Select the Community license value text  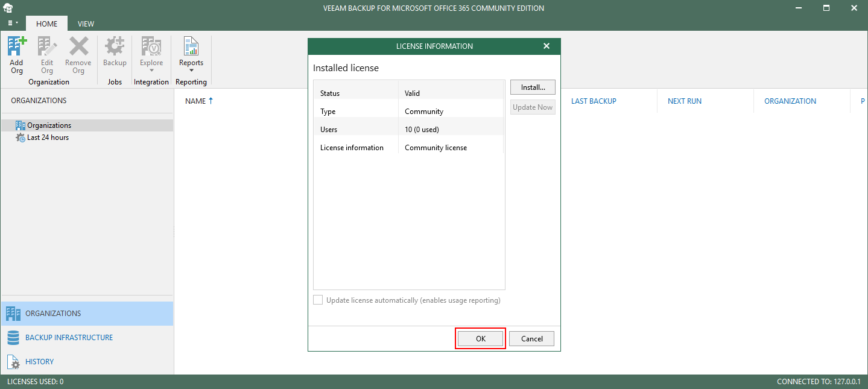point(436,148)
